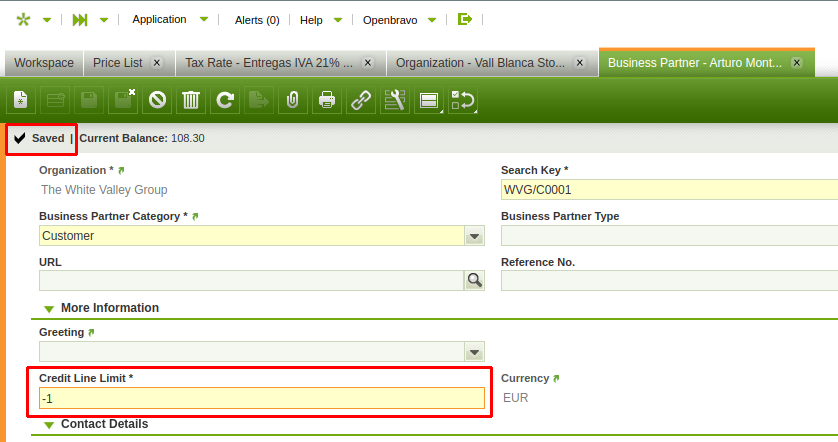This screenshot has width=838, height=442.
Task: Collapse the More Information section
Action: coord(48,308)
